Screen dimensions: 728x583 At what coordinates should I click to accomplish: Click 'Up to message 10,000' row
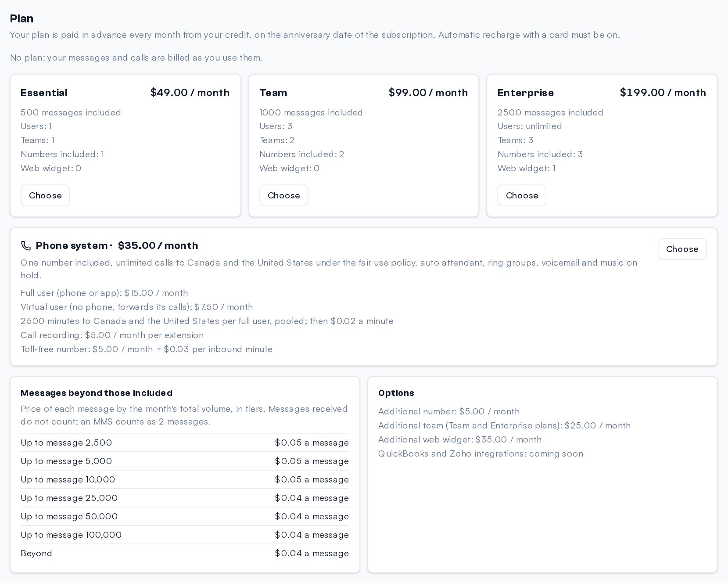[x=185, y=479]
